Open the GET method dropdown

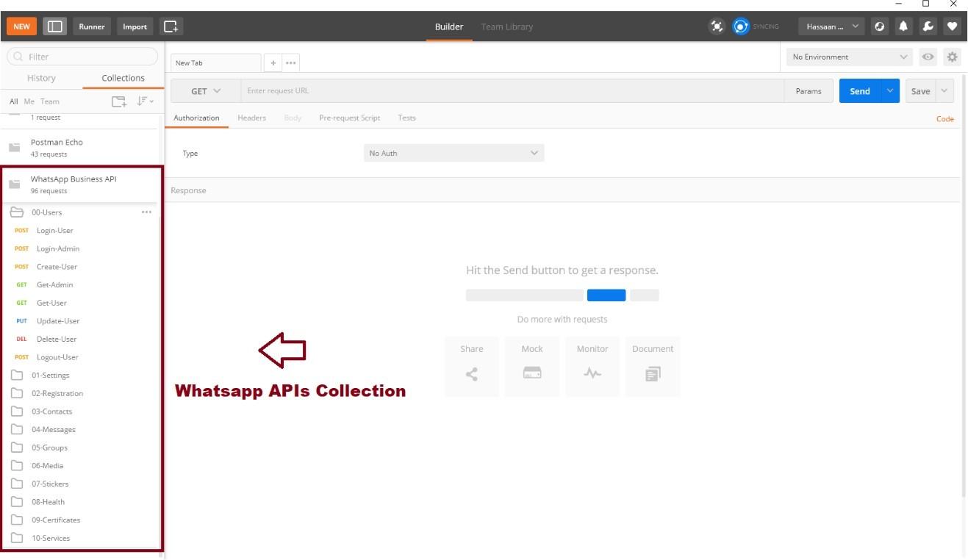coord(206,91)
